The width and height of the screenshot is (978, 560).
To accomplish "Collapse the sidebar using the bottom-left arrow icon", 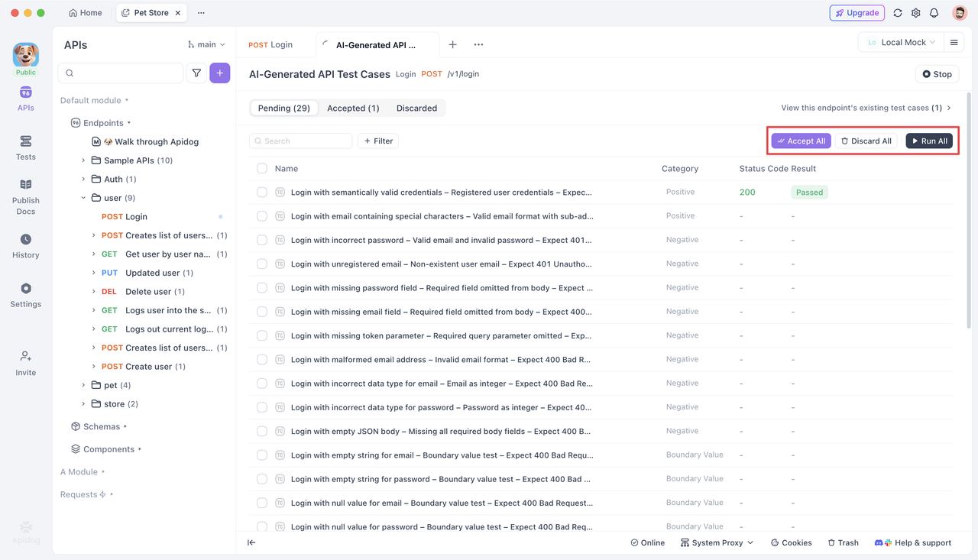I will click(251, 542).
